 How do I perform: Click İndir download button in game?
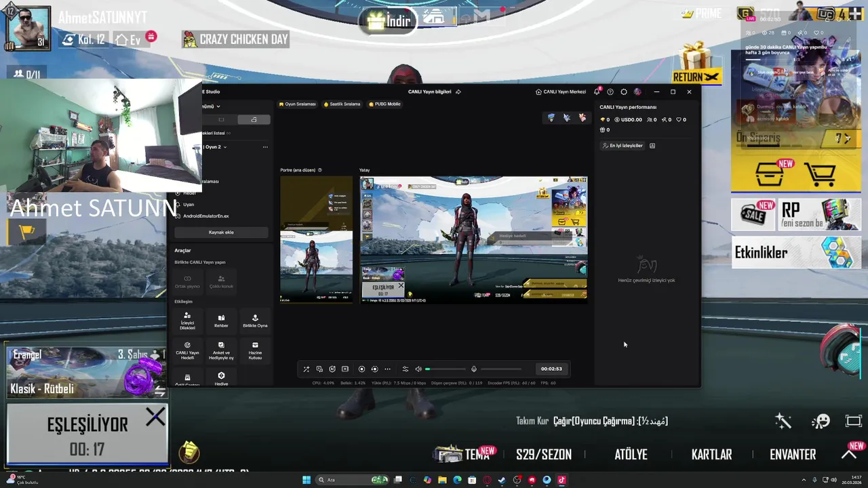point(389,21)
